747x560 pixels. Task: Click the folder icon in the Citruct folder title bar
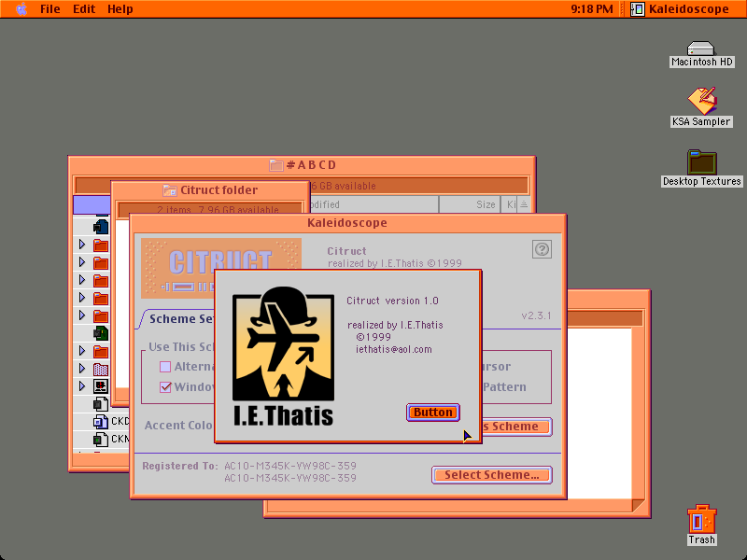(x=170, y=190)
